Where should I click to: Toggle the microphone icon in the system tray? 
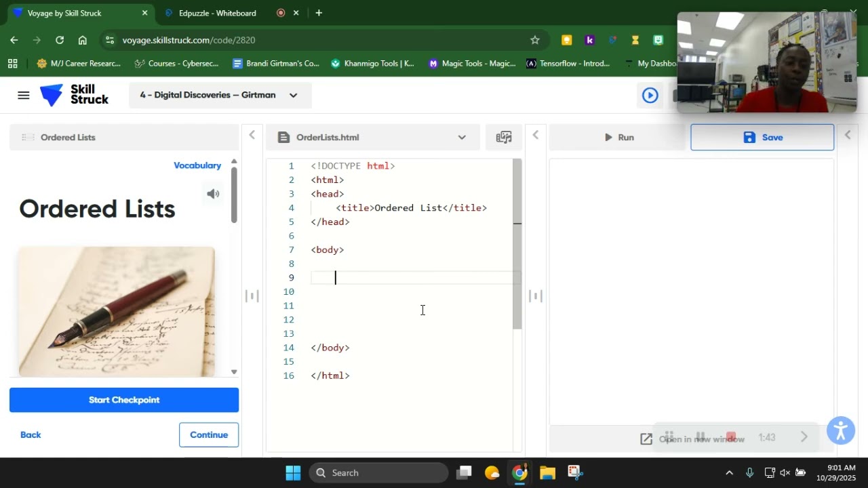click(749, 472)
